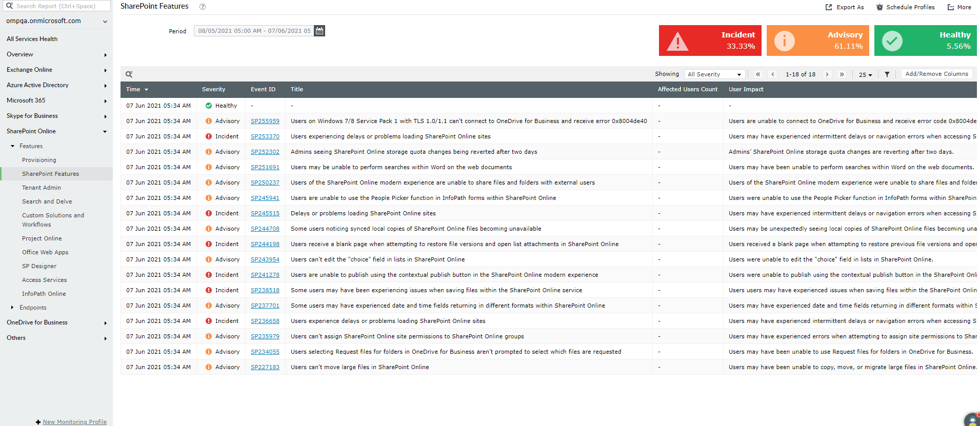980x426 pixels.
Task: Collapse the SharePoint Online section
Action: [x=56, y=131]
